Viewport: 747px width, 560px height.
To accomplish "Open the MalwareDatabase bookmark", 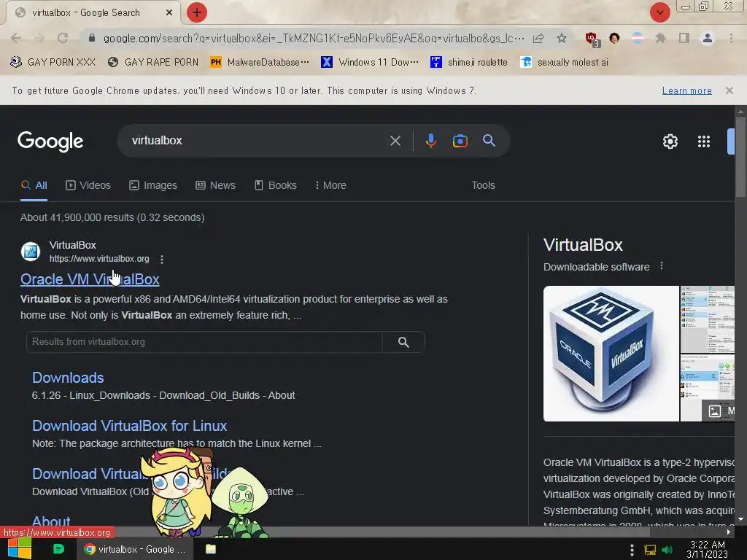I will [x=260, y=63].
